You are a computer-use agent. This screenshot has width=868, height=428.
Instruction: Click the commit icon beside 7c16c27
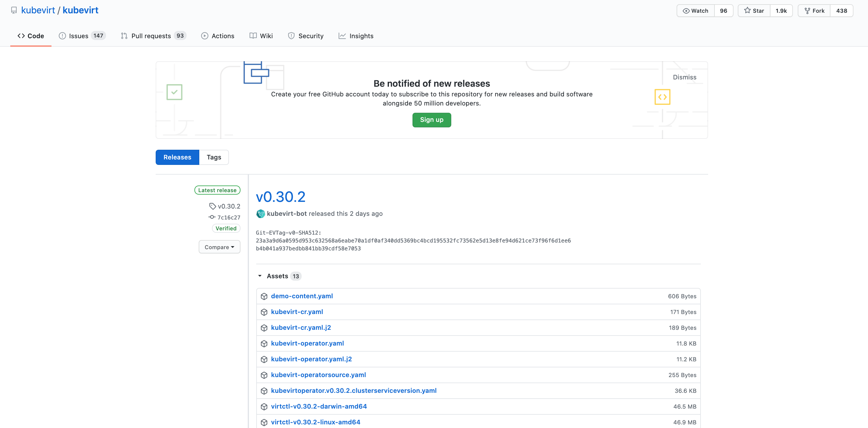coord(212,217)
